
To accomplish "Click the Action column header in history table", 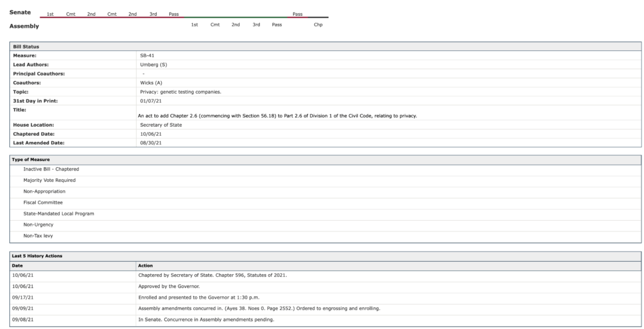I will pos(145,265).
